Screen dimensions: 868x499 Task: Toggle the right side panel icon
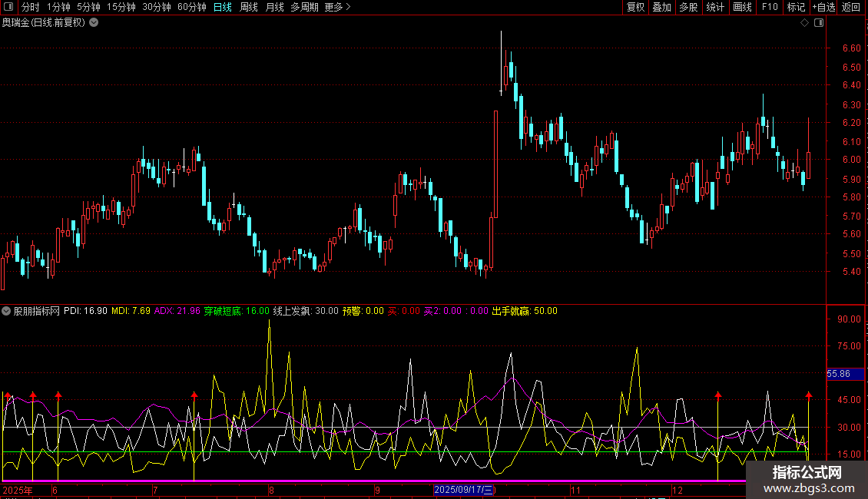819,23
